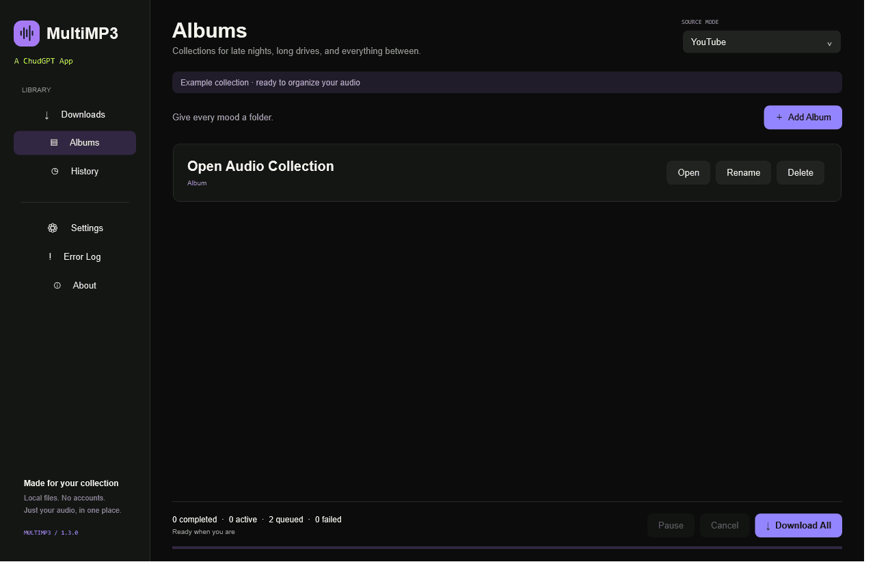
Task: Click the 'Example collection' banner text
Action: [270, 83]
